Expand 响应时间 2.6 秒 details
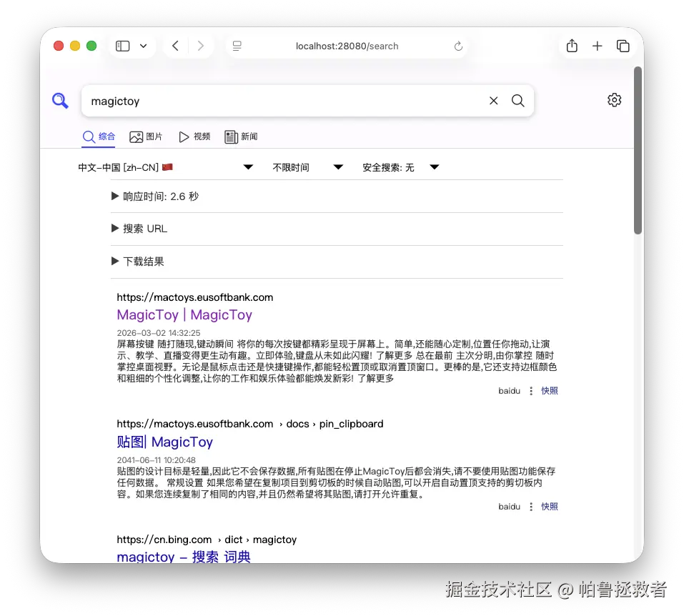 155,197
